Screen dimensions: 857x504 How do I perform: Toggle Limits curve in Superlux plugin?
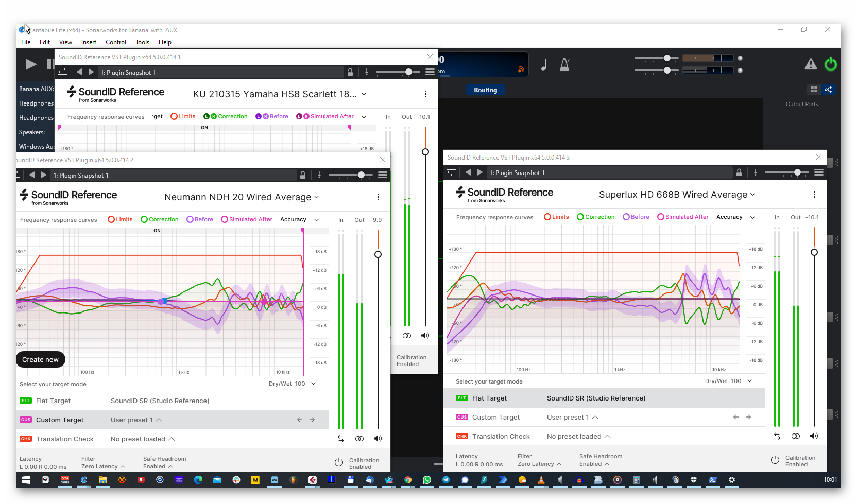tap(556, 217)
